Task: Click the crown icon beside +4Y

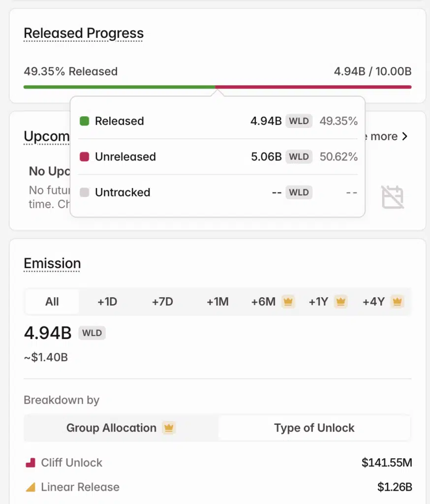Action: [x=397, y=301]
